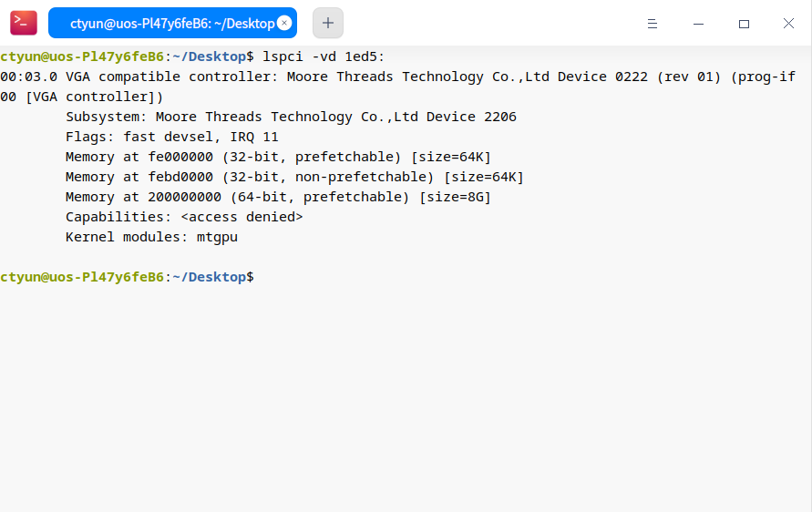Image resolution: width=812 pixels, height=512 pixels.
Task: Close the terminal window
Action: (788, 24)
